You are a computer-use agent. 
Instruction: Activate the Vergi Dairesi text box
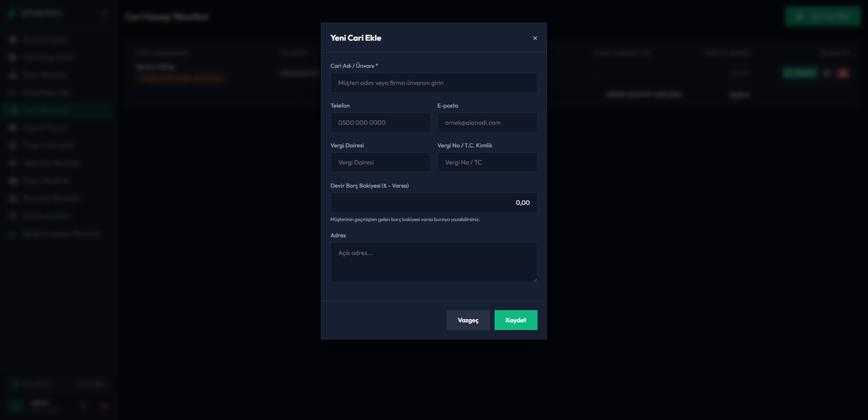point(380,162)
